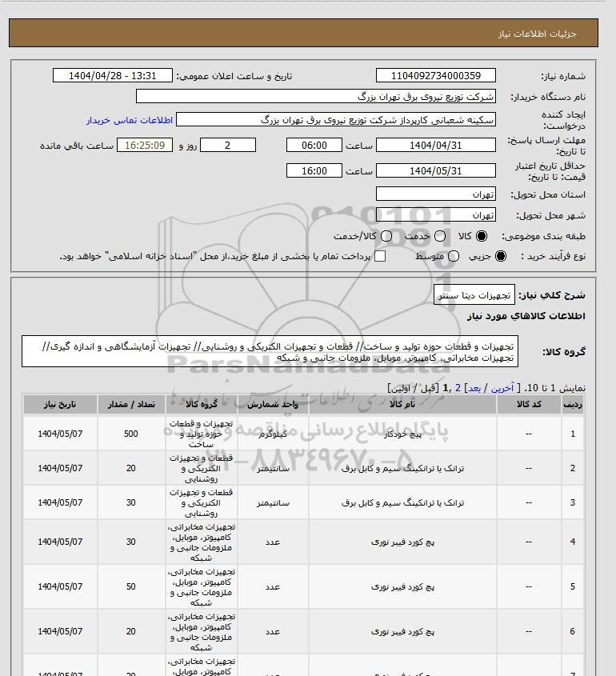Toggle the اسناد خزانه اسلامی payment checkbox
This screenshot has width=616, height=676.
tap(380, 256)
